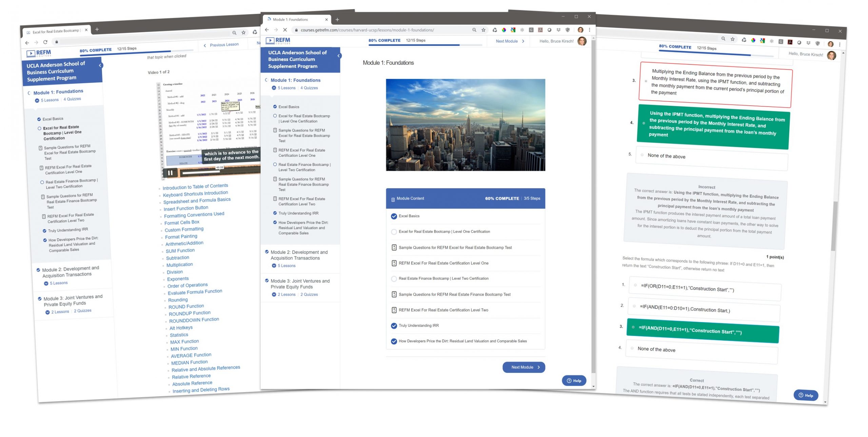The height and width of the screenshot is (437, 868).
Task: Open Truly Understanding IRR in left sidebar
Action: click(x=68, y=230)
